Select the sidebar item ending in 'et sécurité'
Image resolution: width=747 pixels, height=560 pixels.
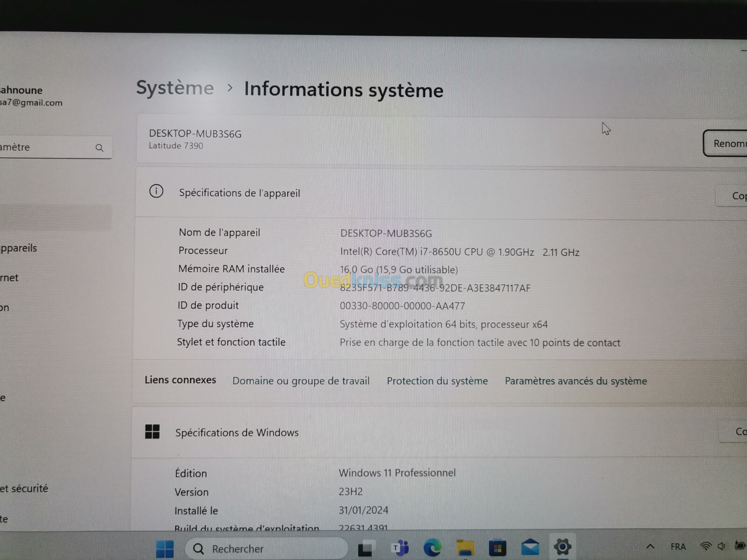point(24,489)
